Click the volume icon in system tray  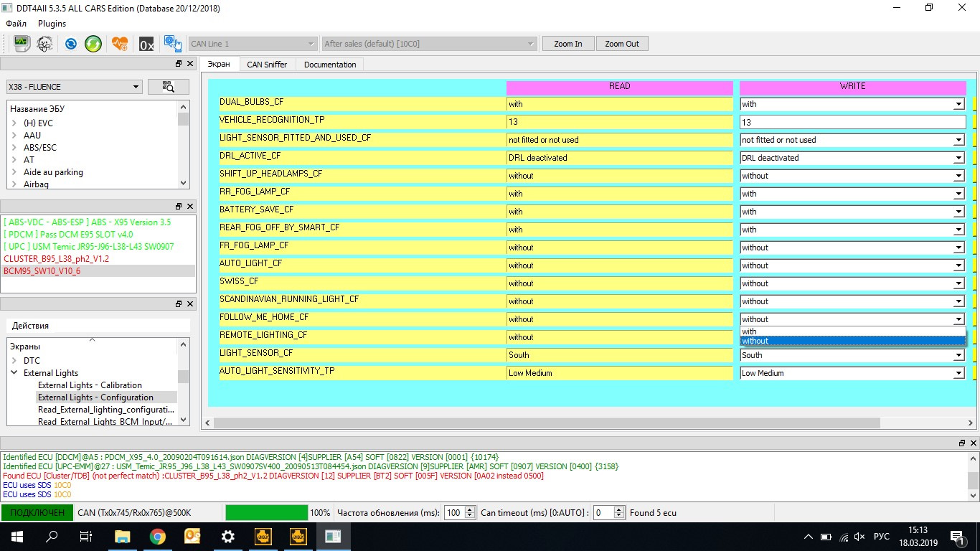859,537
